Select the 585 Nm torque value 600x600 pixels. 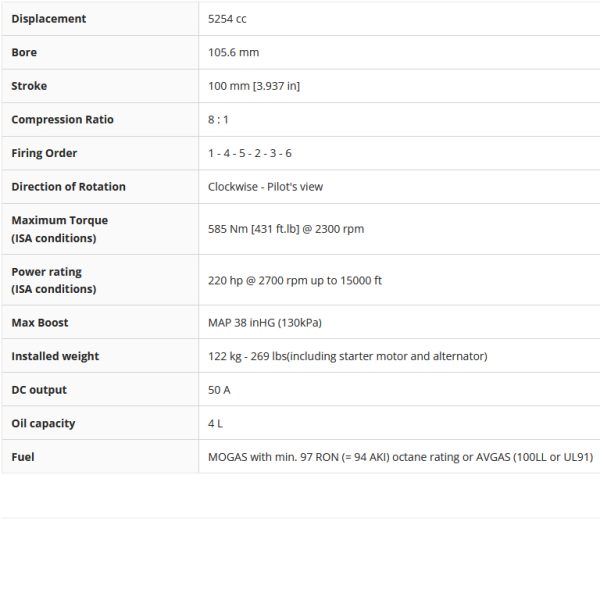(286, 229)
